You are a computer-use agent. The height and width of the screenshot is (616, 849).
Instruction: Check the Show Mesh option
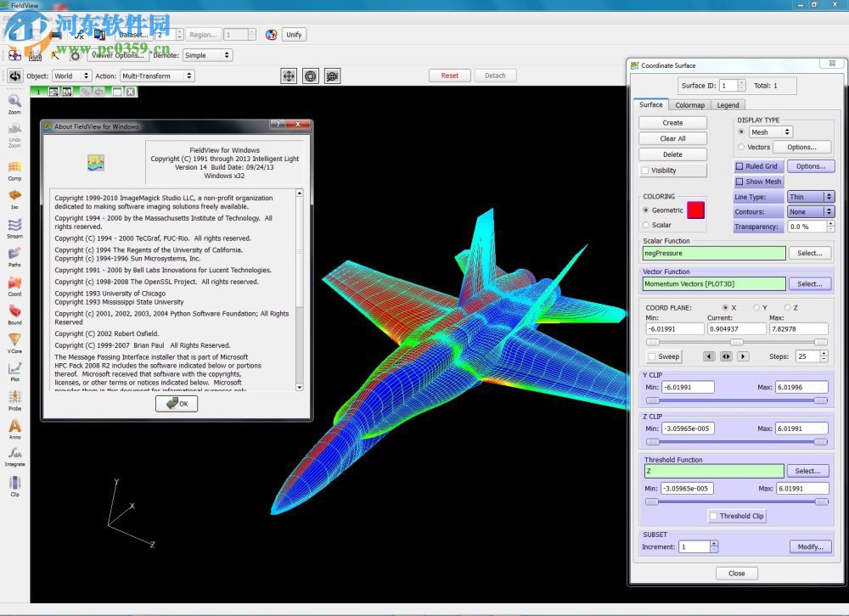click(739, 182)
